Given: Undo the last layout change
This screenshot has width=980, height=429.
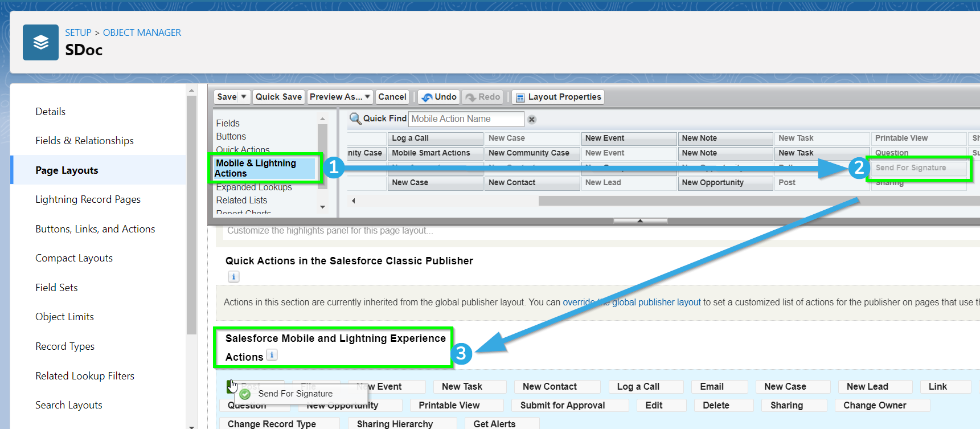Looking at the screenshot, I should [439, 97].
